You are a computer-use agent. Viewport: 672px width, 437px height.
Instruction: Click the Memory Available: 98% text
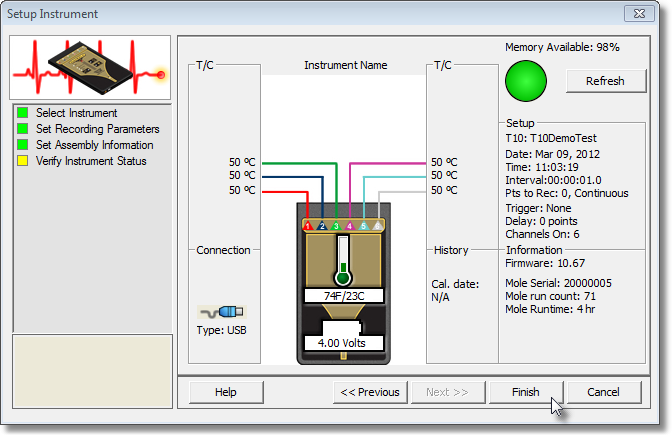click(x=562, y=47)
